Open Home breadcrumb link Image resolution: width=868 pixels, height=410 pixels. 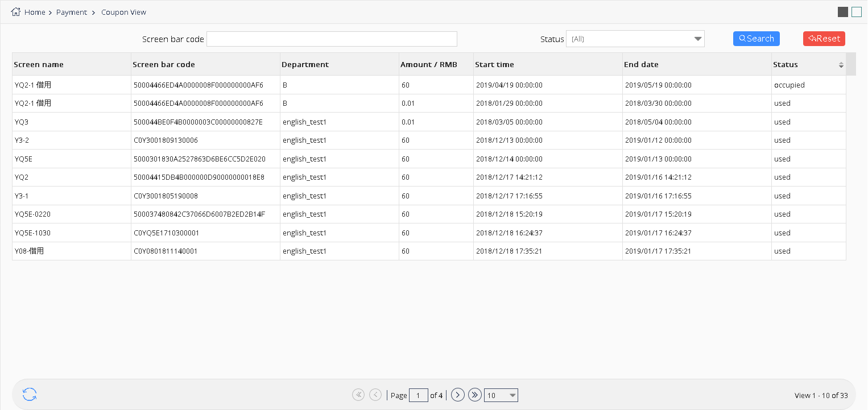pyautogui.click(x=35, y=12)
